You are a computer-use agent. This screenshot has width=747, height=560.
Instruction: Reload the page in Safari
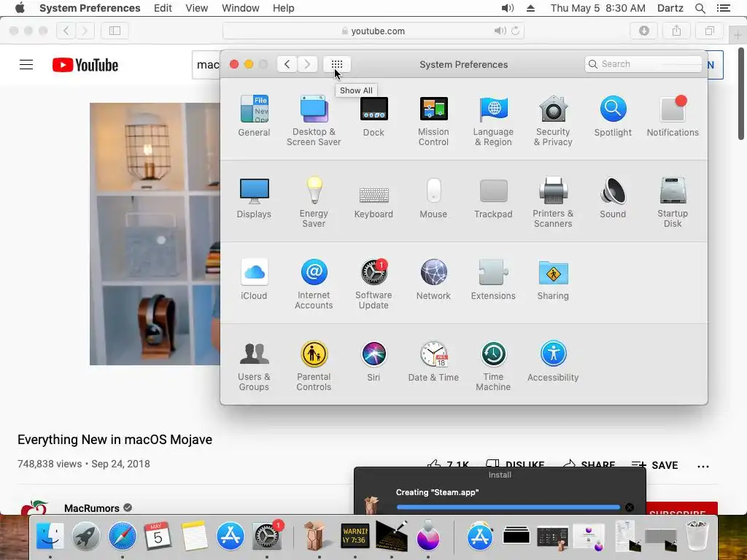click(x=515, y=31)
